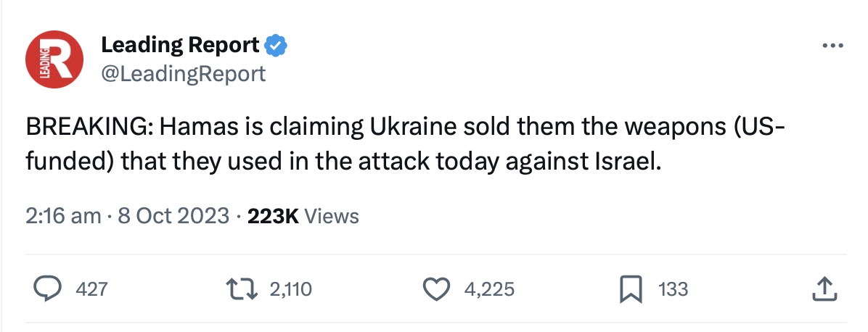Like the tweet with heart icon
The image size is (868, 332).
pos(437,289)
